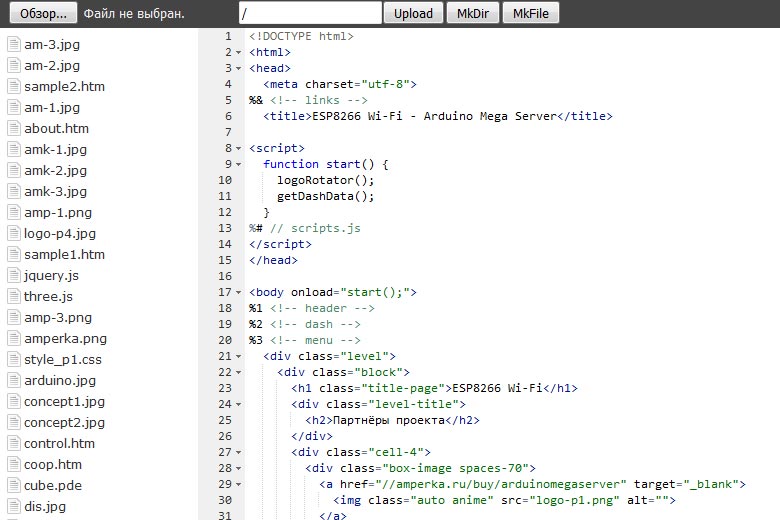
Task: Click the file icon beside jquery.js
Action: pyautogui.click(x=14, y=275)
